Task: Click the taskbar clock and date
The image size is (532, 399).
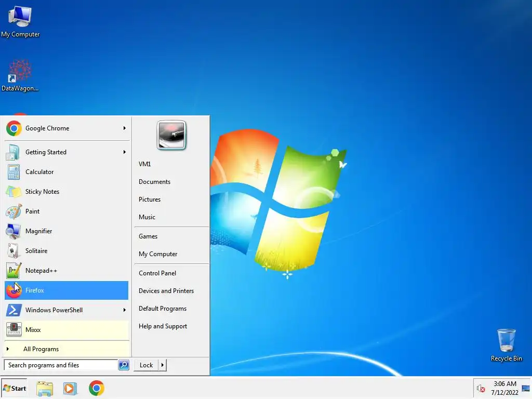Action: [504, 388]
